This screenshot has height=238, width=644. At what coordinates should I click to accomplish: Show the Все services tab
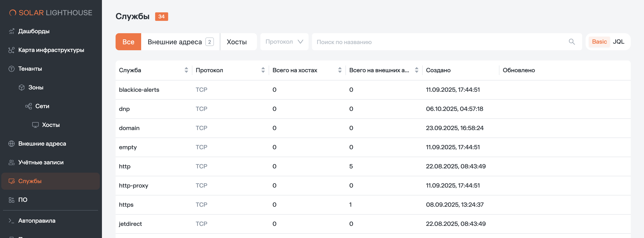128,42
